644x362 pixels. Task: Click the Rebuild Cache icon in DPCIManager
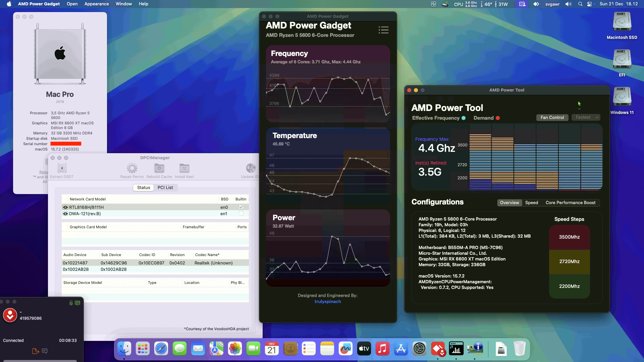tap(159, 168)
